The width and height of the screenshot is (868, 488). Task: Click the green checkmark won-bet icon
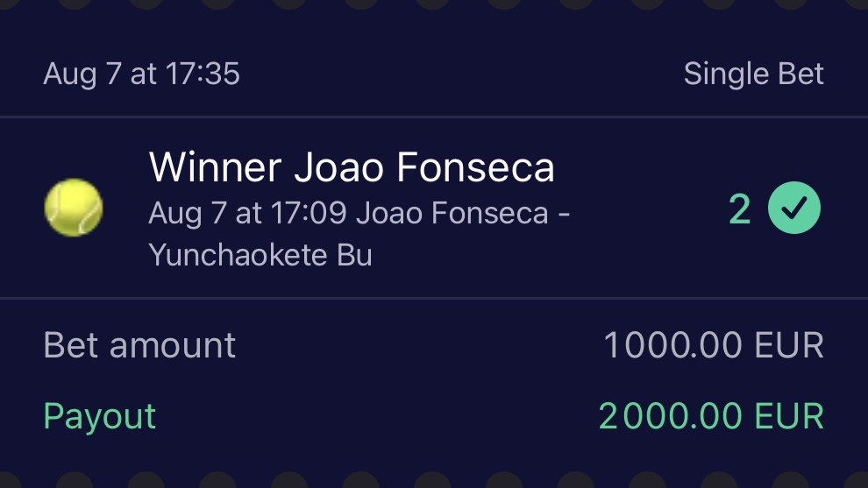coord(794,209)
